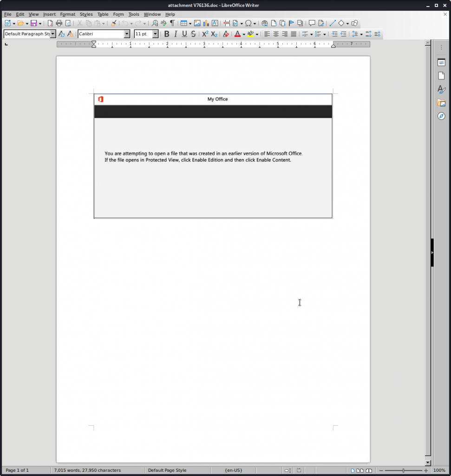Open the Find & Replace tool
The image size is (451, 476).
(155, 23)
